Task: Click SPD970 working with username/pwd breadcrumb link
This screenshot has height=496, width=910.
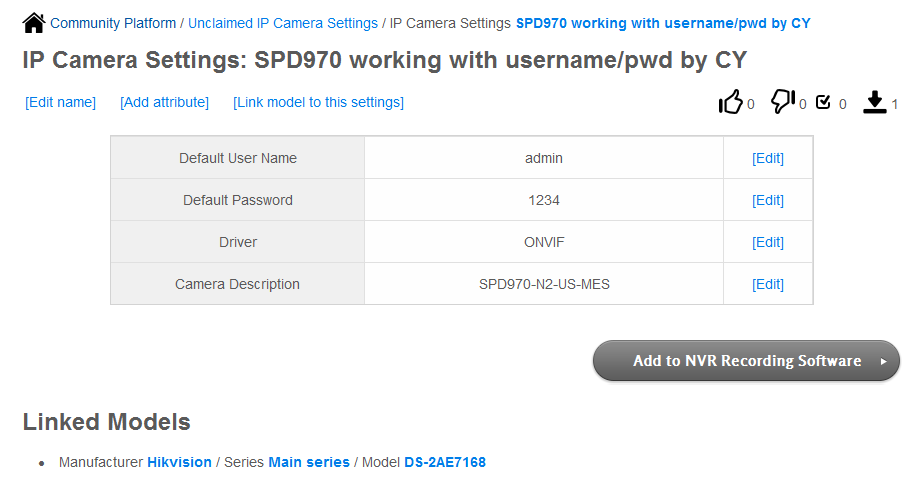Action: [663, 23]
